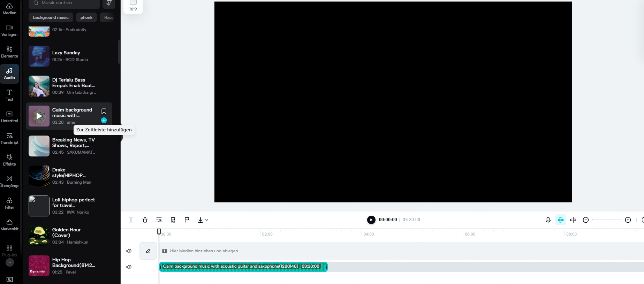Click the 04:00 mark on timeline ruler
Viewport: 644px width, 284px height.
pyautogui.click(x=369, y=234)
